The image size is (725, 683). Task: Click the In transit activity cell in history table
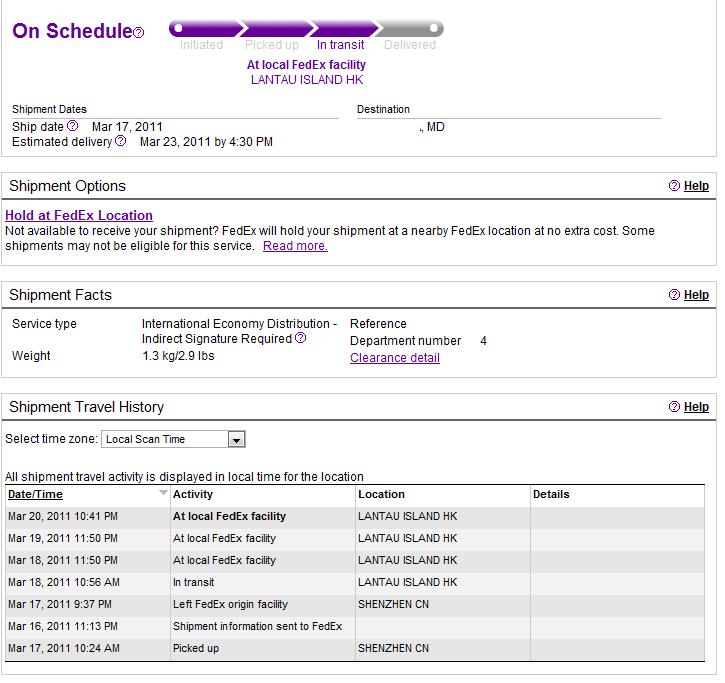(x=194, y=582)
